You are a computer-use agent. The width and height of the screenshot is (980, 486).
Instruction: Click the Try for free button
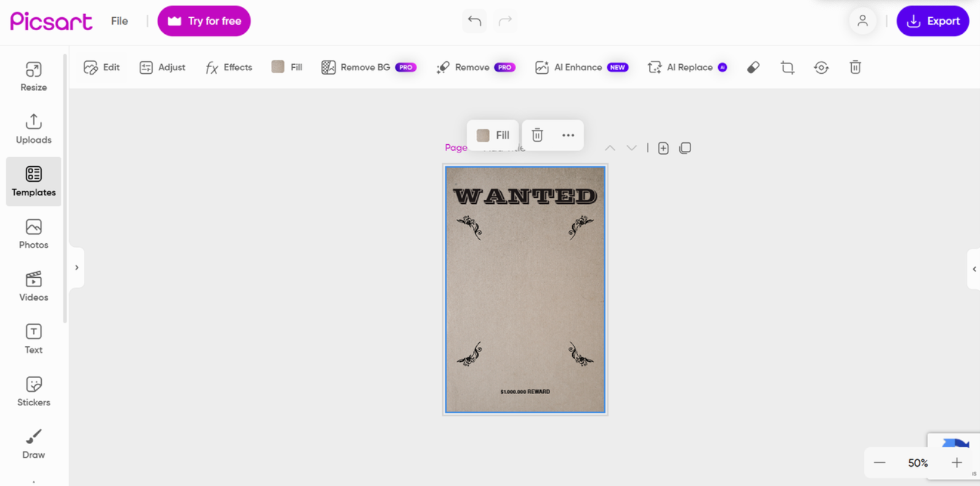(x=204, y=21)
